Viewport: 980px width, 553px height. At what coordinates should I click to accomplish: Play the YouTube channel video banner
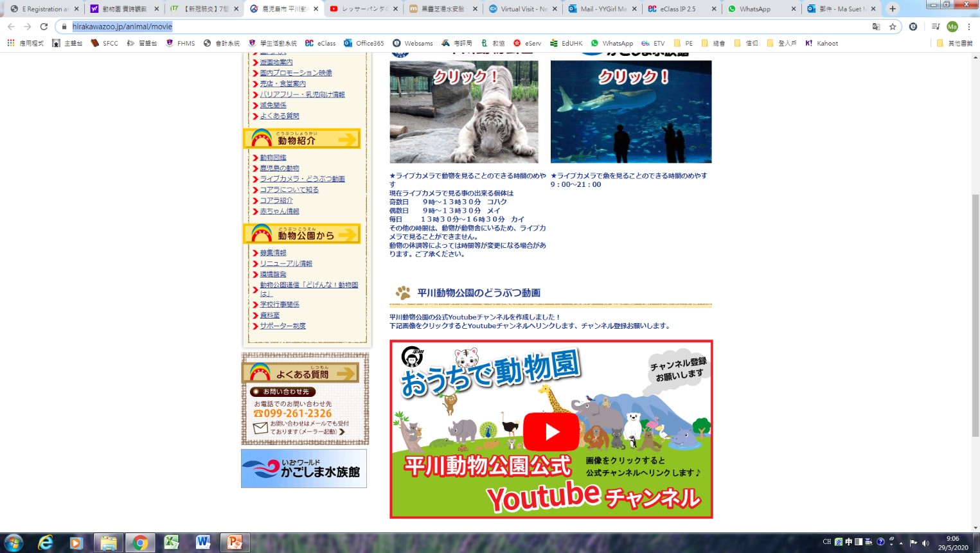(551, 432)
